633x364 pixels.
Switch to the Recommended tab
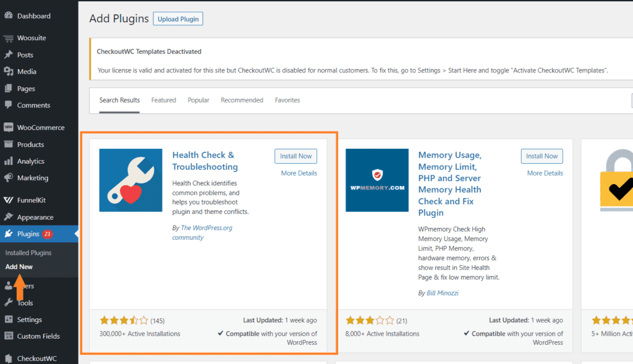[242, 100]
